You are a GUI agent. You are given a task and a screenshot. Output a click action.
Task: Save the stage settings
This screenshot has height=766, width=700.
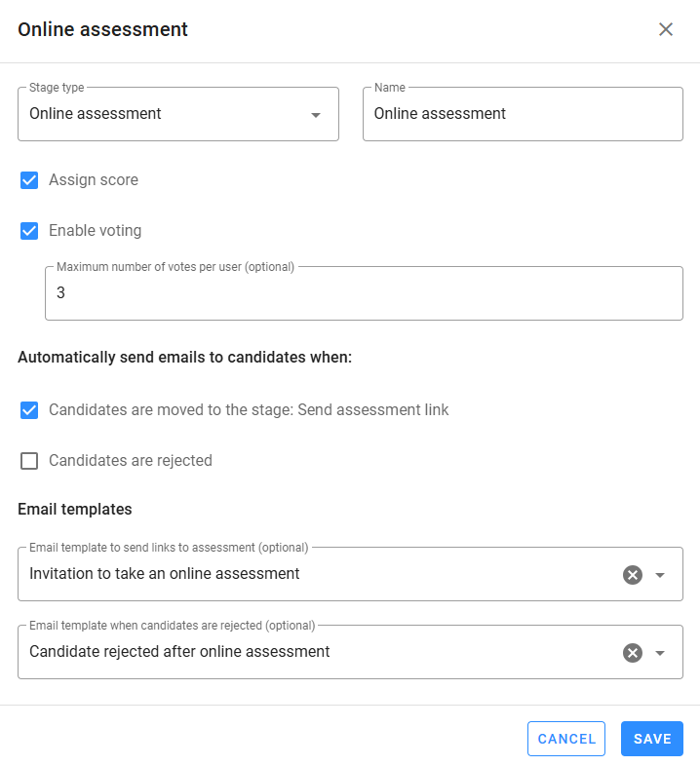(651, 739)
